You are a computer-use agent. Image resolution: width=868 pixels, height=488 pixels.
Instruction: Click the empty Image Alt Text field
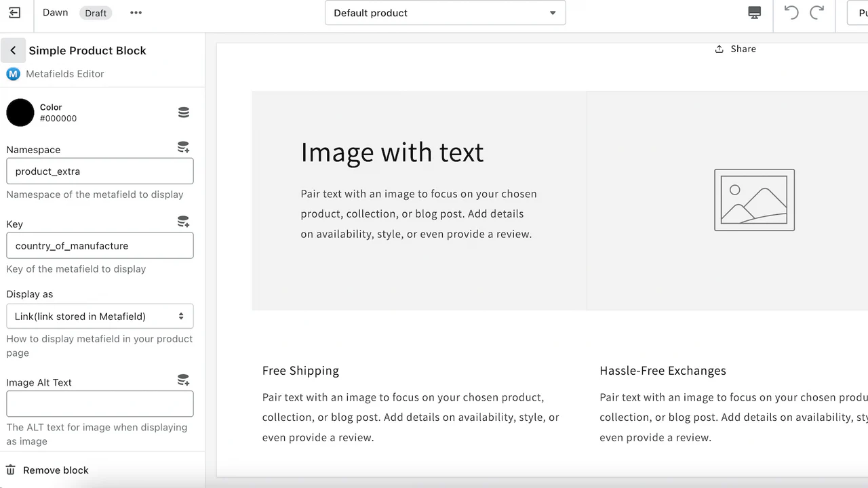(x=100, y=404)
